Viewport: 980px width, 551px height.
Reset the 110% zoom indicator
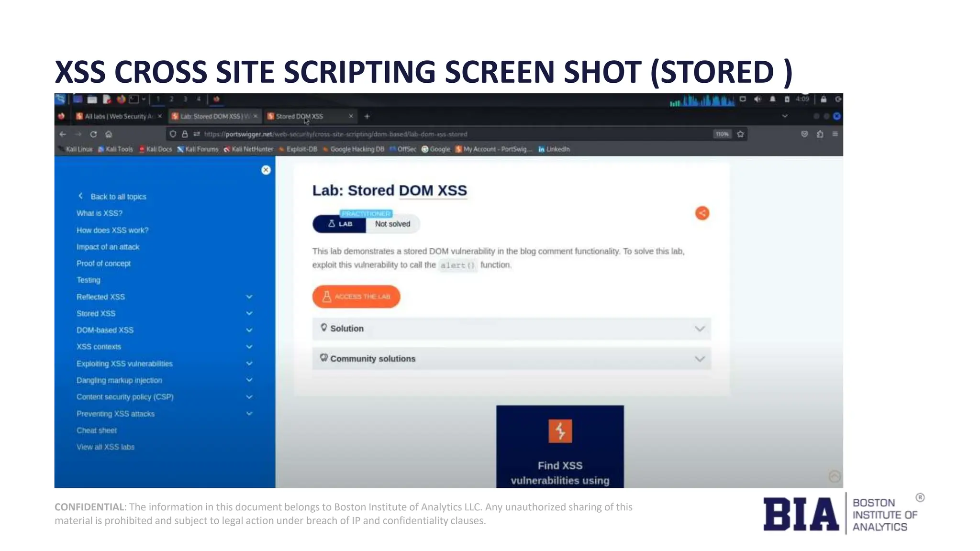point(722,134)
